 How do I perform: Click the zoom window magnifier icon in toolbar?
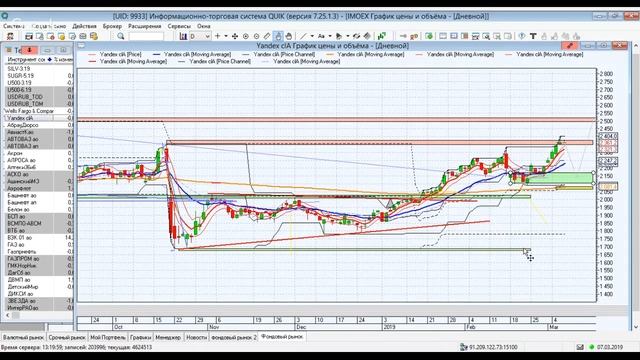(x=486, y=36)
